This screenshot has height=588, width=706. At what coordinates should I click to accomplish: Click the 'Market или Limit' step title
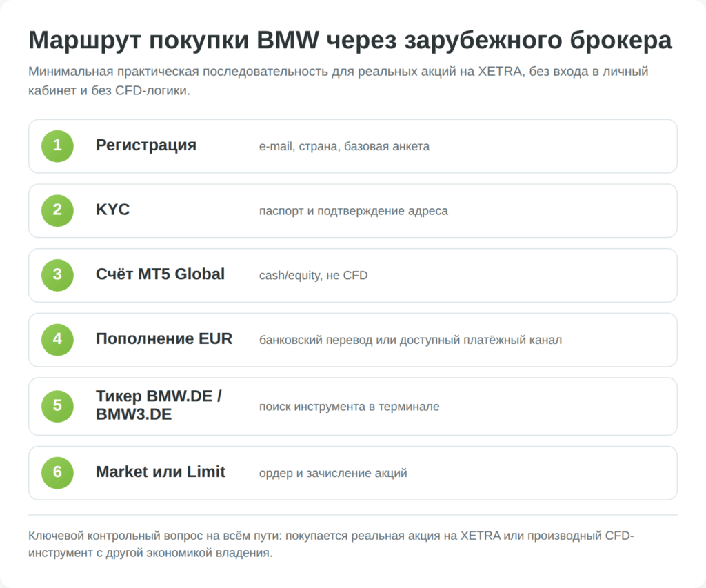tap(160, 472)
